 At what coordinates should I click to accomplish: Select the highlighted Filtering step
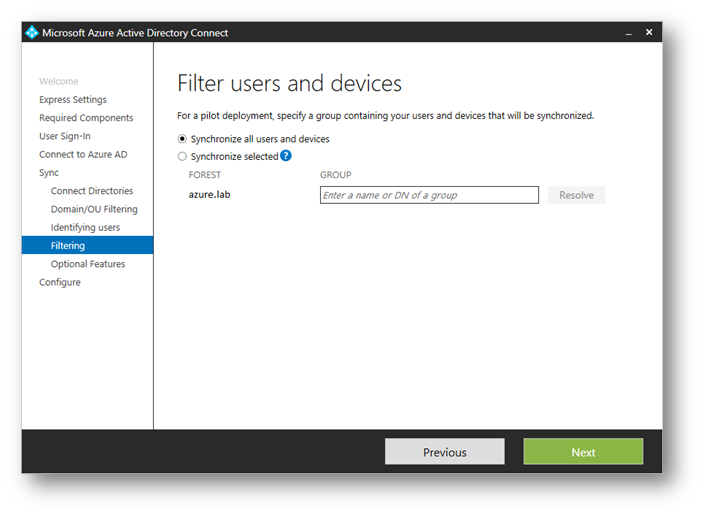coord(68,245)
